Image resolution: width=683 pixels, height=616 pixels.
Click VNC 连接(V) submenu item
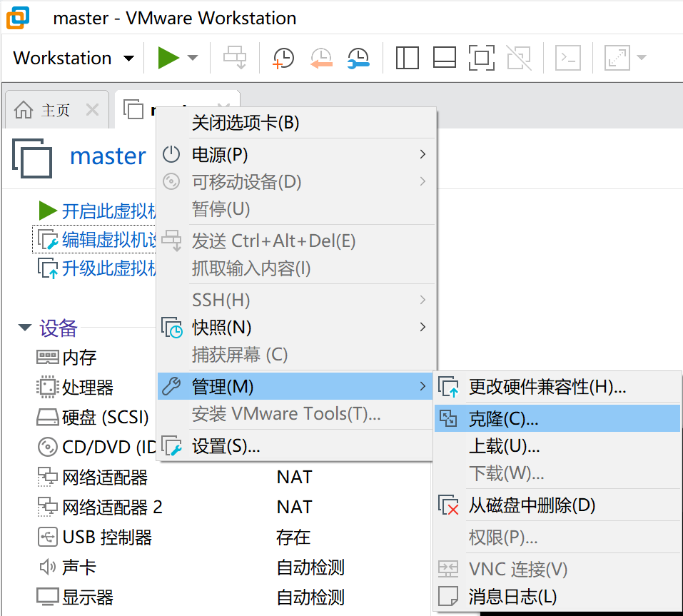point(557,569)
